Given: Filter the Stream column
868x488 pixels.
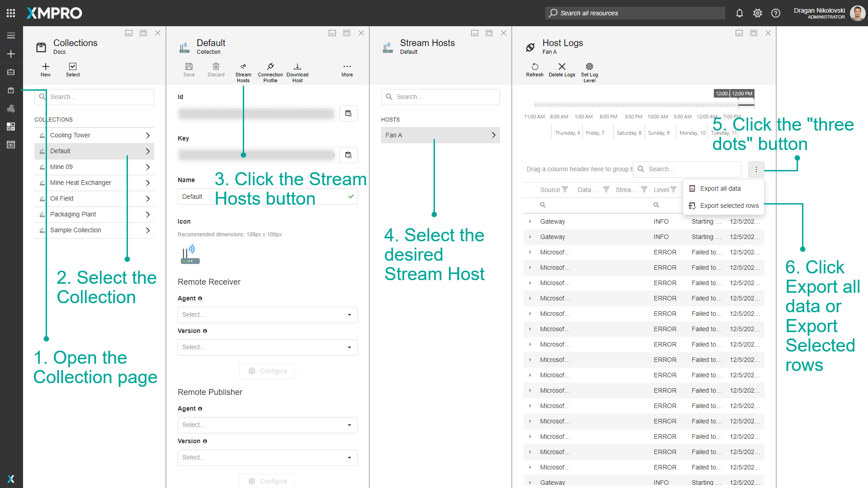Looking at the screenshot, I should pos(644,190).
